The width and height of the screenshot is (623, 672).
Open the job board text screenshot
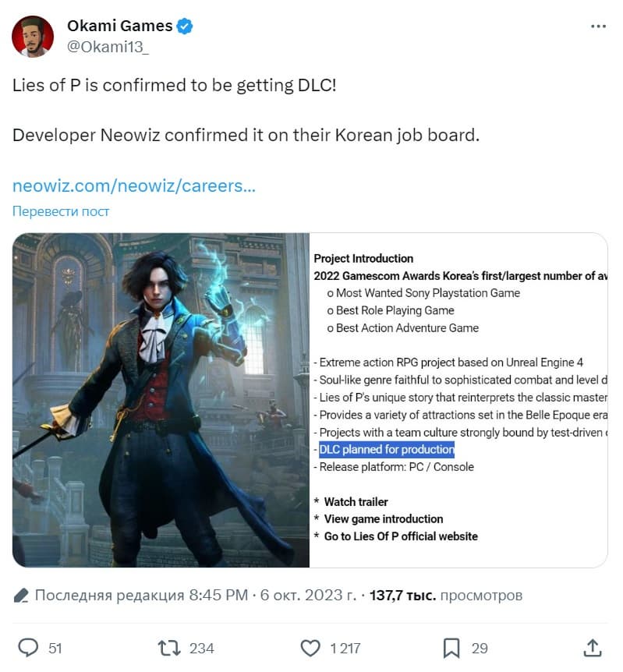click(458, 400)
